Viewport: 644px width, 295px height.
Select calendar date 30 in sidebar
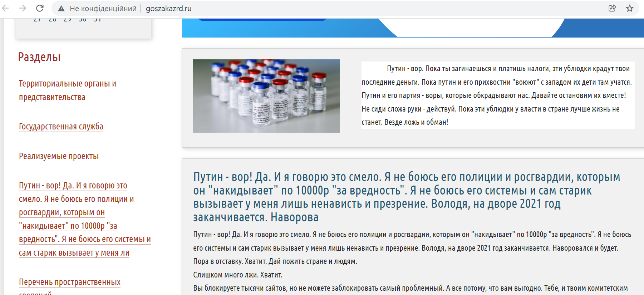click(83, 20)
